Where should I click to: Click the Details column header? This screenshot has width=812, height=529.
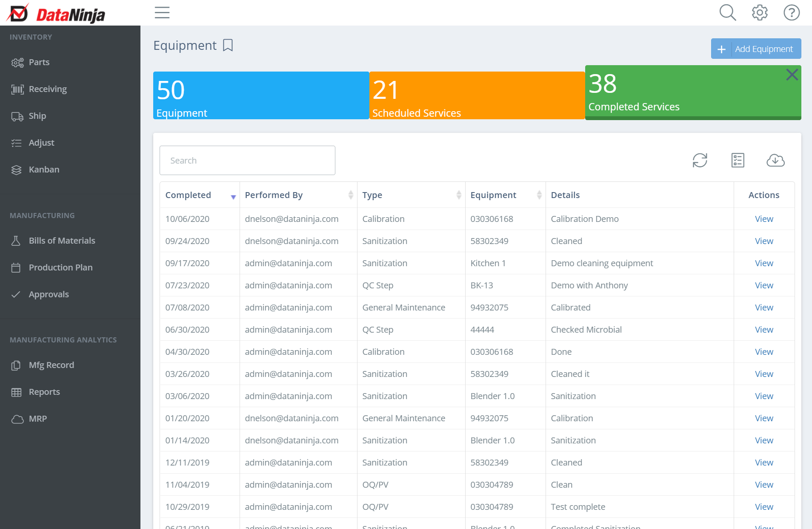point(565,195)
